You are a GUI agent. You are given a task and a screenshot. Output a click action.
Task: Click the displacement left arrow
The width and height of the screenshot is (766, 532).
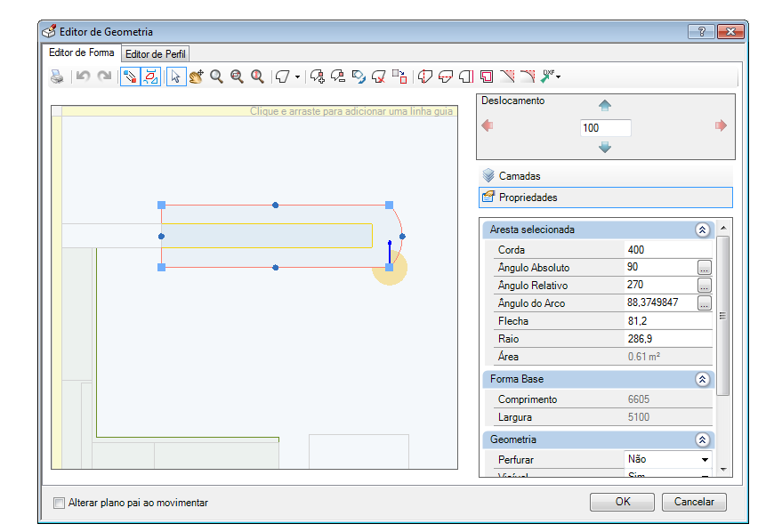coord(487,125)
